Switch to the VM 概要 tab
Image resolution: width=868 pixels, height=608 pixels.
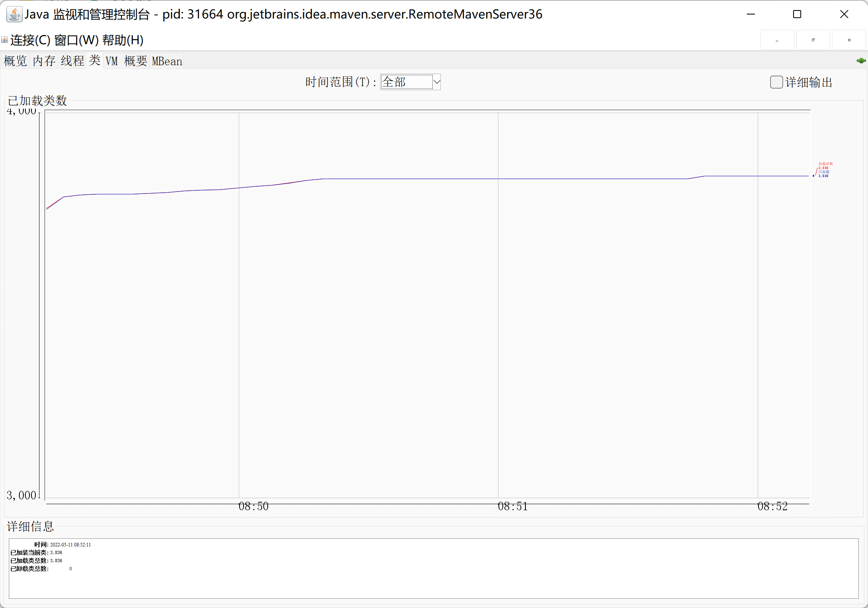(126, 61)
